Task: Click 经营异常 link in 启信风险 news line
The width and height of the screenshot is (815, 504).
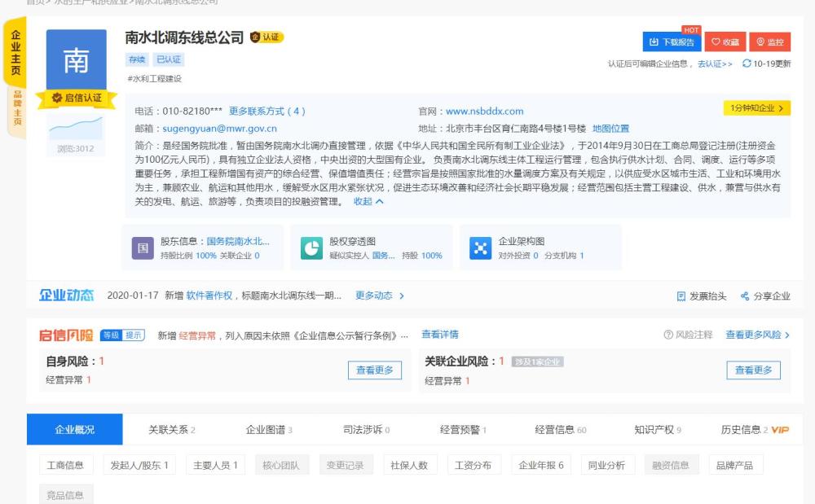Action: tap(197, 335)
